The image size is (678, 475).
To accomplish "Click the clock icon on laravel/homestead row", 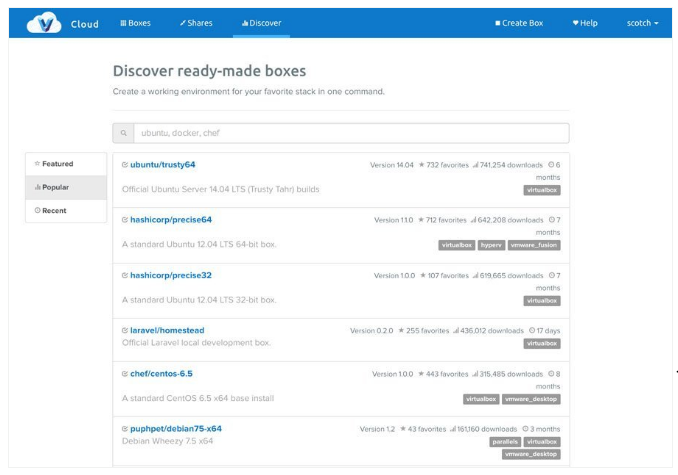I will 532,330.
